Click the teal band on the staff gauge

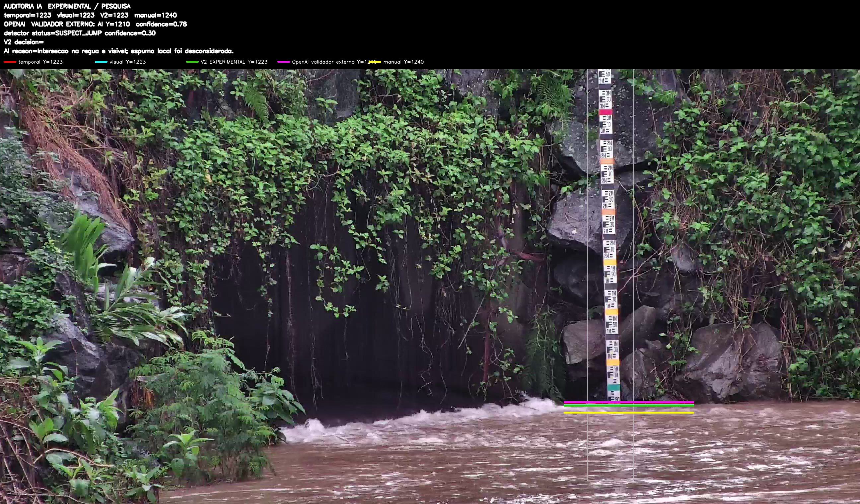coord(613,387)
